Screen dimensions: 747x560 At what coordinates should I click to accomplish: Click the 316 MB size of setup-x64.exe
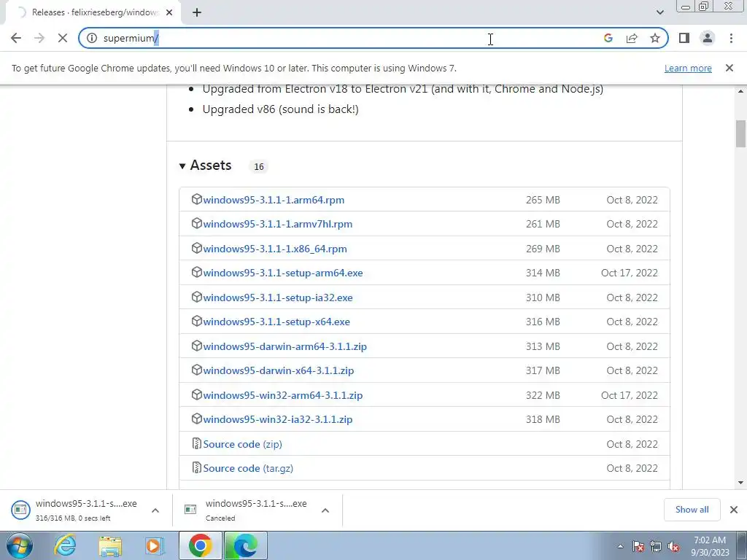[x=543, y=322]
